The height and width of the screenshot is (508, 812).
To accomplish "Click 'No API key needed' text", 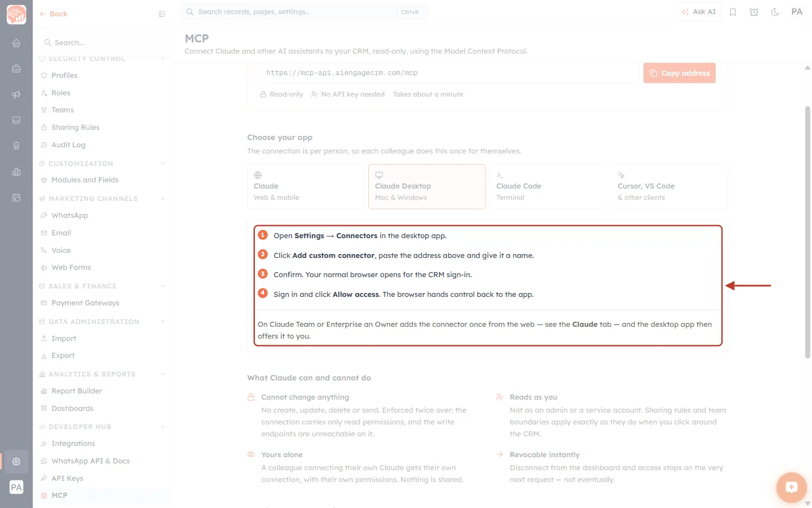I will [353, 95].
